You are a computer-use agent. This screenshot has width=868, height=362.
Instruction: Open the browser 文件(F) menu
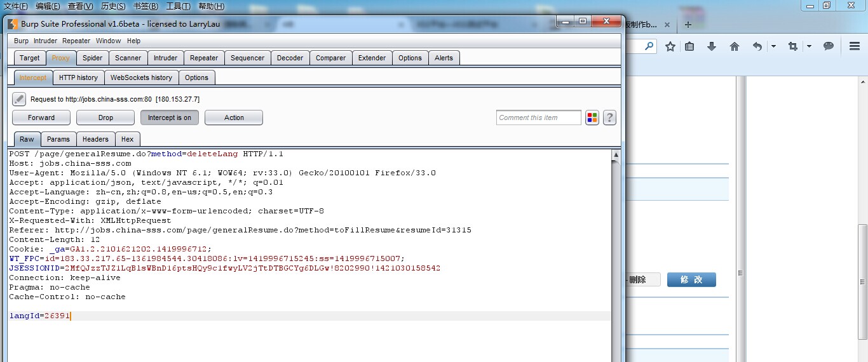point(16,6)
